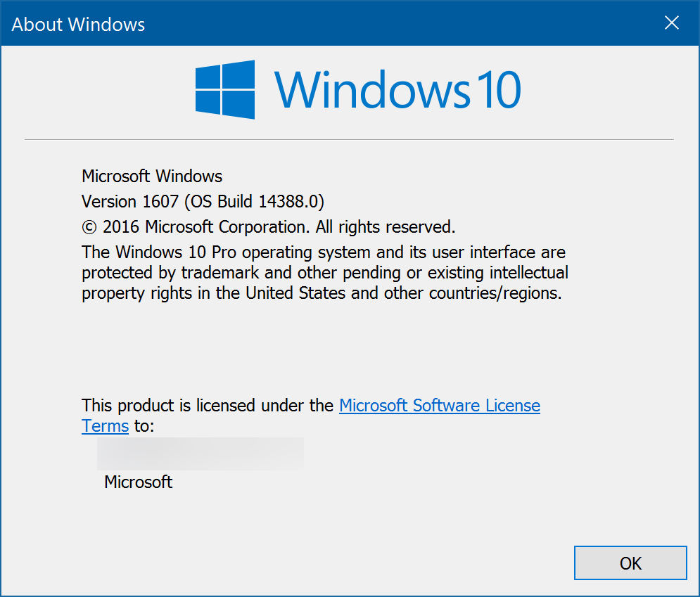
Task: Click the underlined word Terms
Action: 105,426
